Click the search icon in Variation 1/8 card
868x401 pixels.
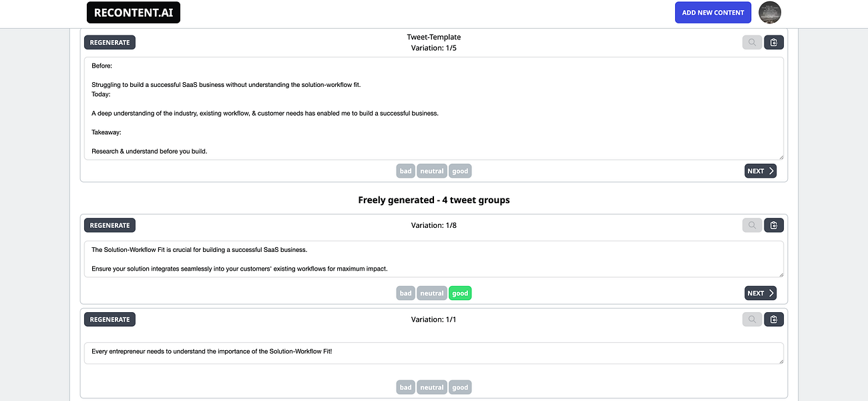pyautogui.click(x=752, y=225)
